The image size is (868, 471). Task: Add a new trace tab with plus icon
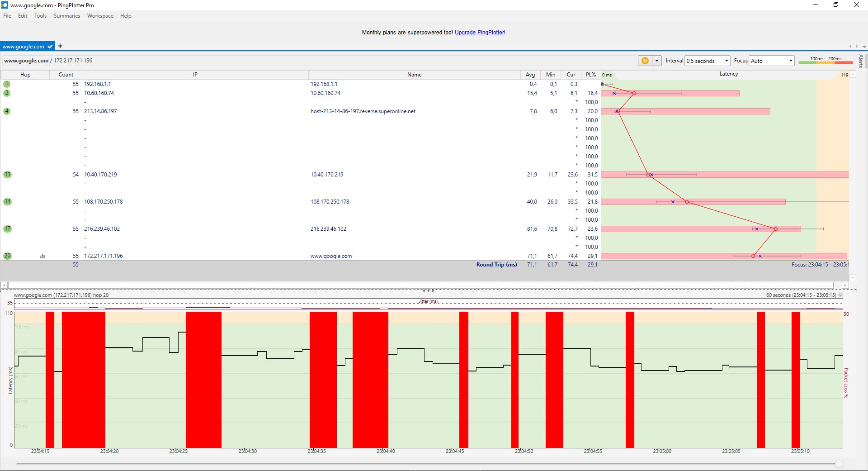pos(60,46)
